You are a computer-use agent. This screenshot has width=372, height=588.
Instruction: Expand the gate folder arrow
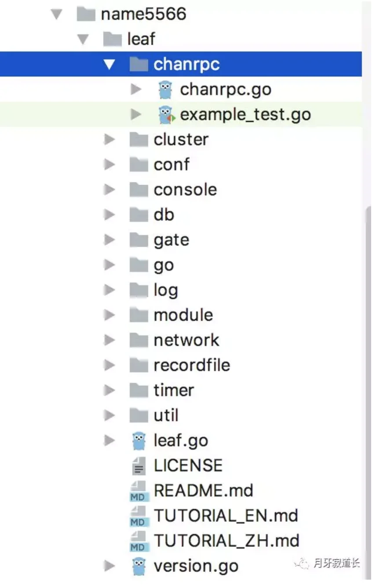coord(109,240)
